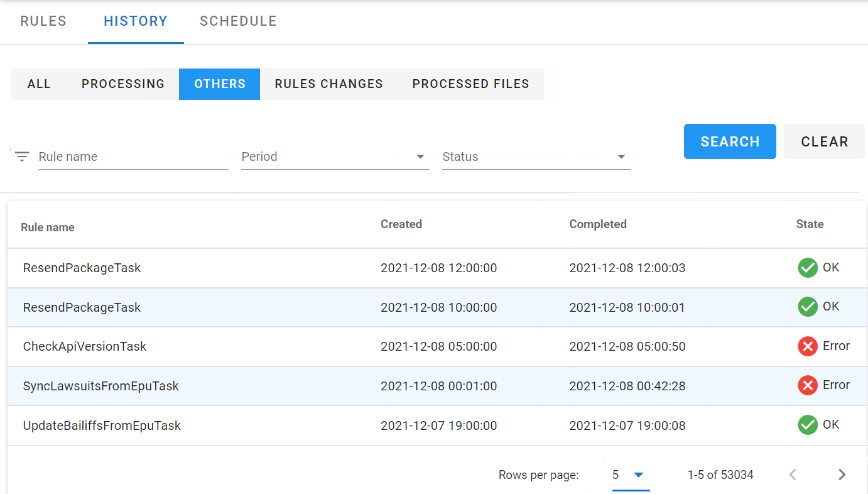Click the Completed column header
Image resolution: width=868 pixels, height=494 pixels.
pyautogui.click(x=598, y=224)
